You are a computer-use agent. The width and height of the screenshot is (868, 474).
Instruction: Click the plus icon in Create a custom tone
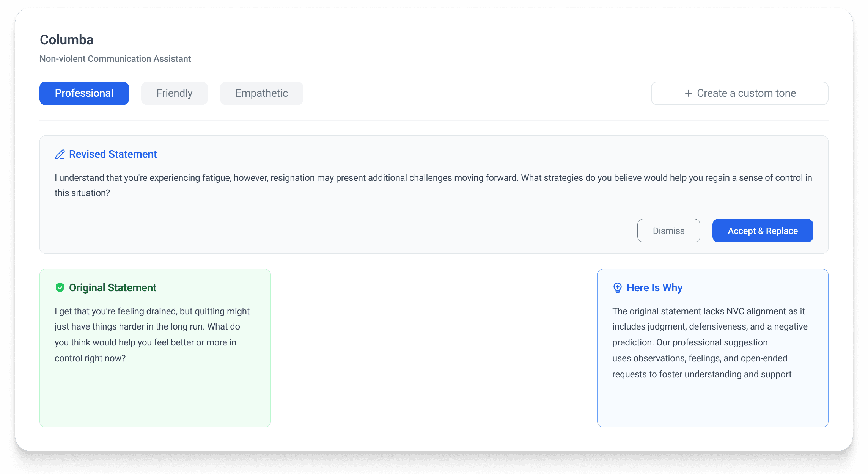(688, 93)
